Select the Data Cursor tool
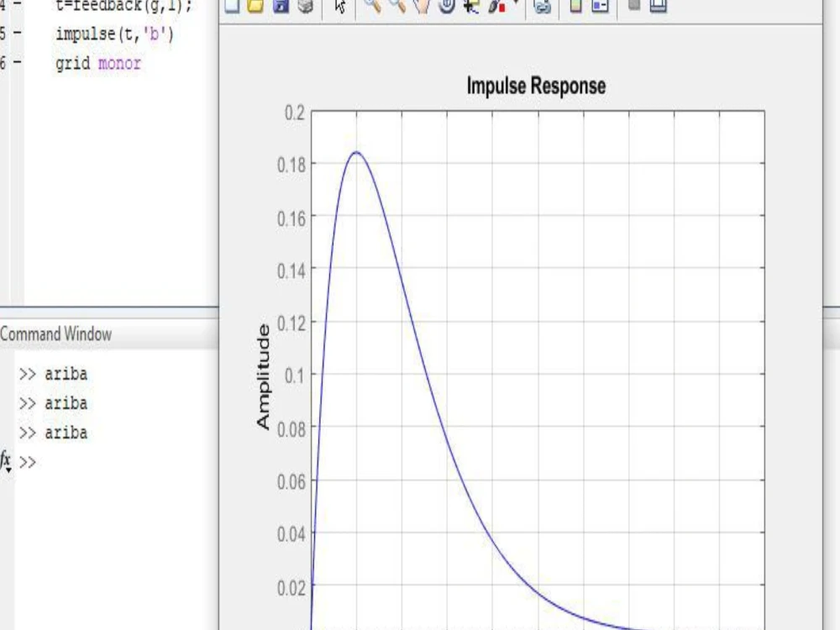Viewport: 840px width, 630px height. click(x=471, y=5)
